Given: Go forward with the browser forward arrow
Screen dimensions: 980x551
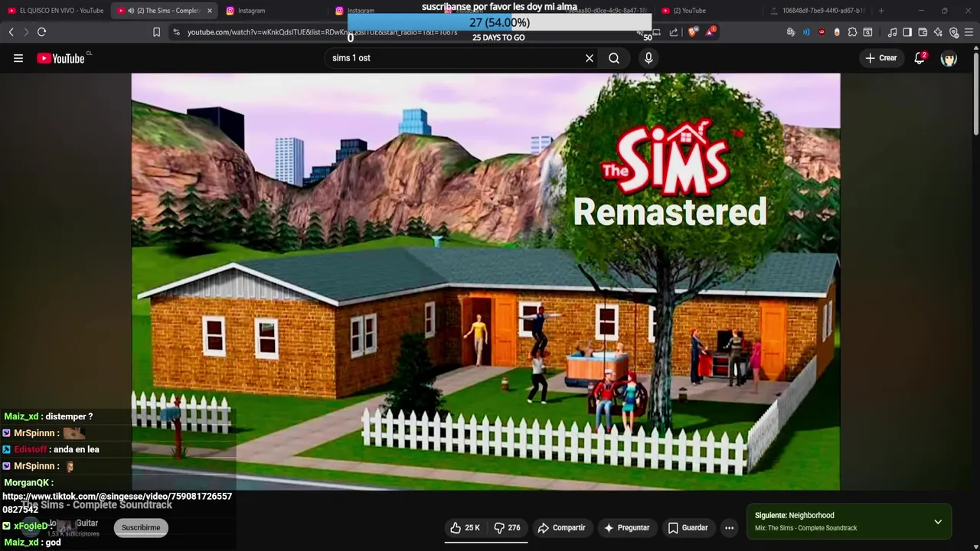Looking at the screenshot, I should pos(26,32).
